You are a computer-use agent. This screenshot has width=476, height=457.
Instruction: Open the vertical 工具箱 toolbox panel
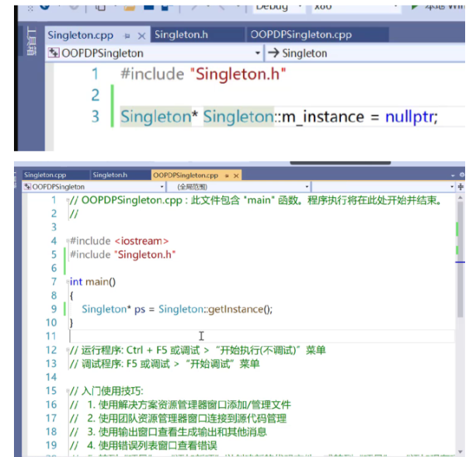31,41
